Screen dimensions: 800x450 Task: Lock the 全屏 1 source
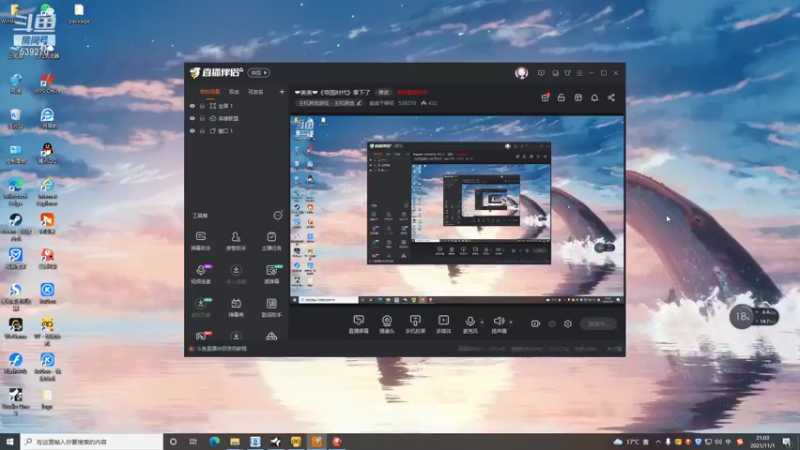(x=203, y=106)
